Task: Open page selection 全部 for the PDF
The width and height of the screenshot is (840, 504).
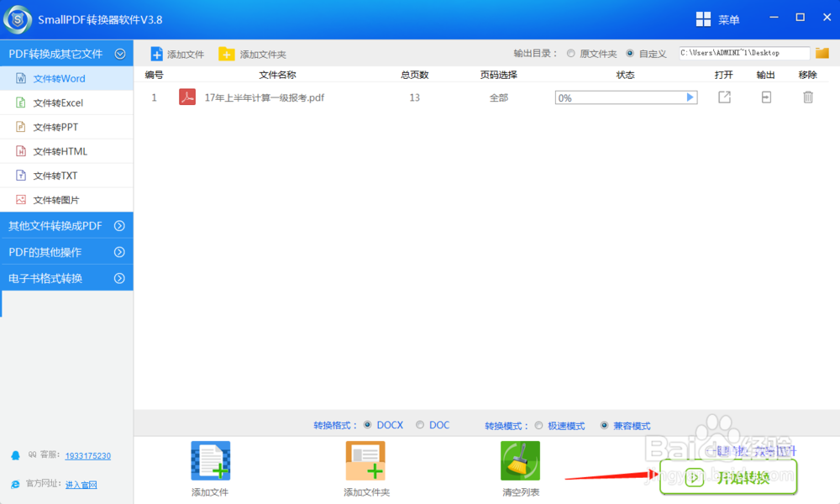Action: (499, 97)
